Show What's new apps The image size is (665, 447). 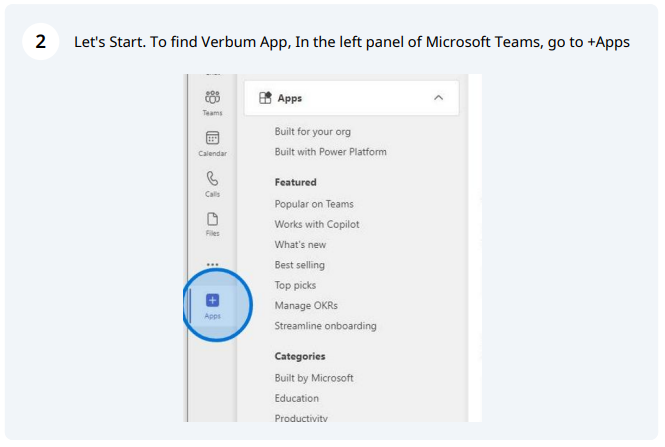pyautogui.click(x=300, y=245)
